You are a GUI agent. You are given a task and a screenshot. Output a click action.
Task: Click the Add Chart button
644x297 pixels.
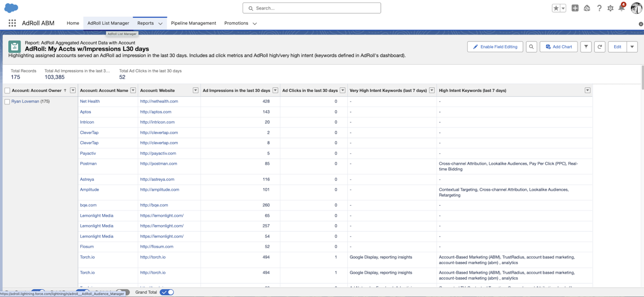tap(558, 47)
